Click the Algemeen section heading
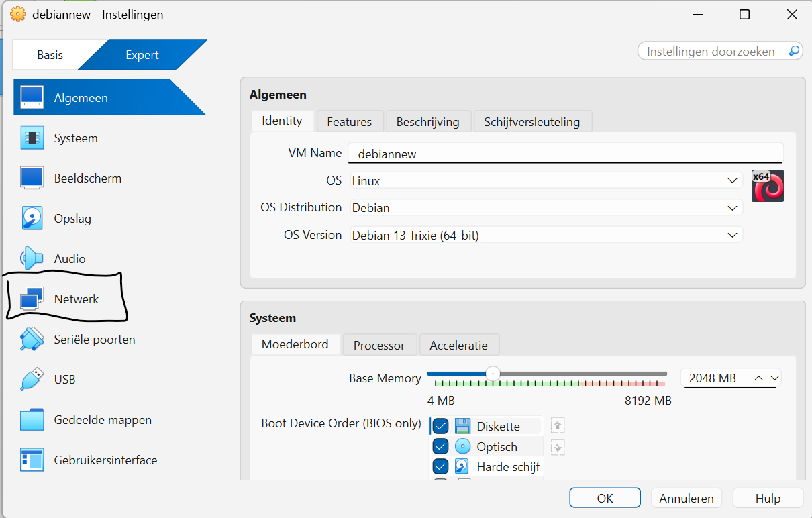Image resolution: width=812 pixels, height=518 pixels. (278, 95)
